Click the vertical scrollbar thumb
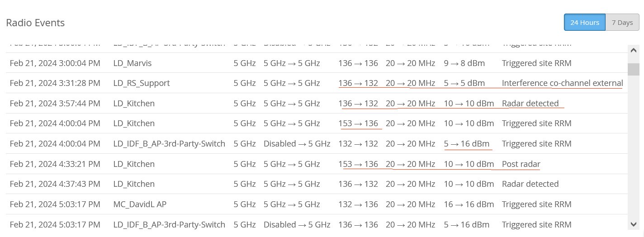Image resolution: width=644 pixels, height=237 pixels. point(634,69)
